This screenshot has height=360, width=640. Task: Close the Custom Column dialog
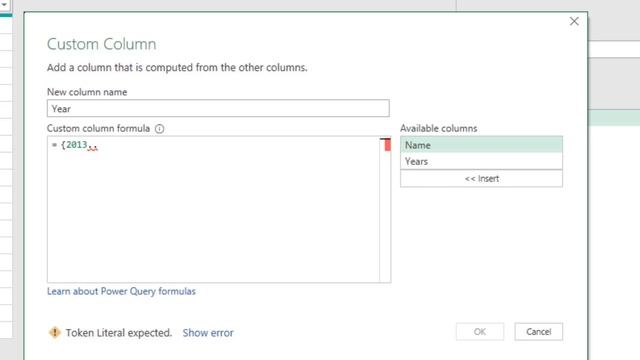pyautogui.click(x=574, y=21)
